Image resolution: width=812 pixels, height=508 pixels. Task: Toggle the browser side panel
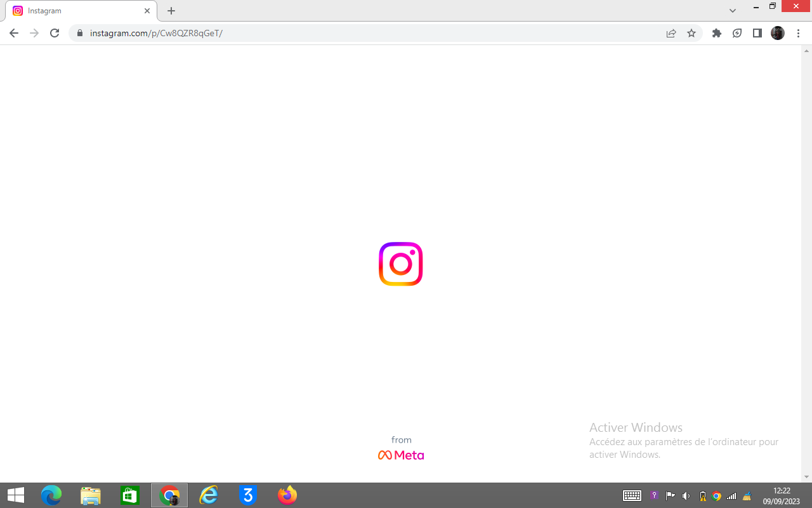(757, 33)
